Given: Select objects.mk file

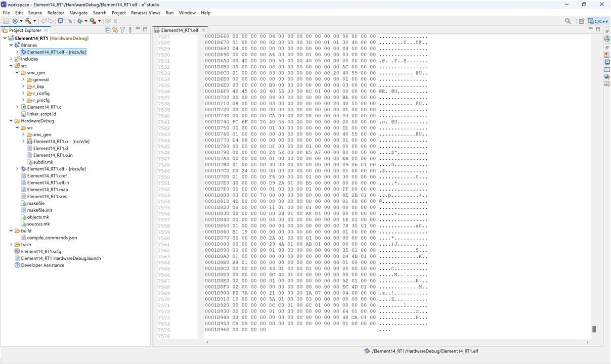Looking at the screenshot, I should (38, 217).
